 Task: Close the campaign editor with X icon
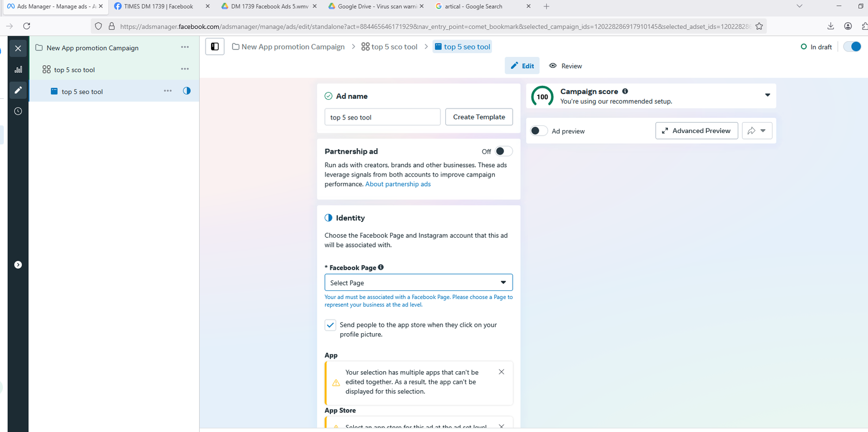18,48
